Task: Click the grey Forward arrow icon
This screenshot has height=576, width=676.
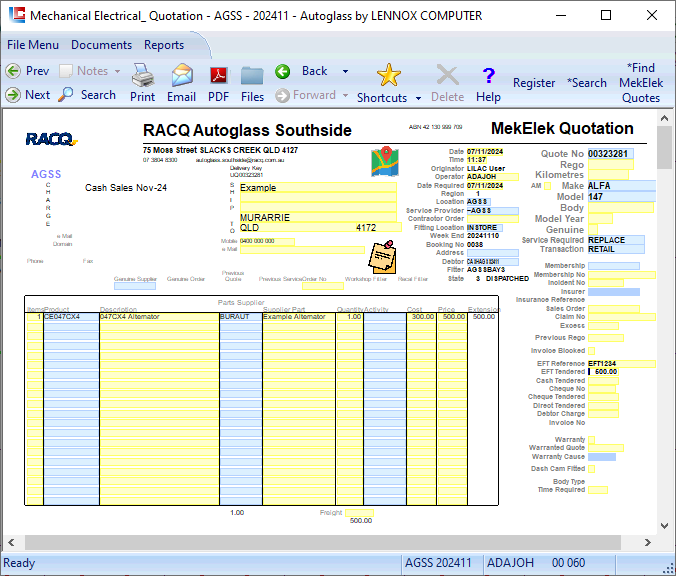Action: click(x=282, y=95)
